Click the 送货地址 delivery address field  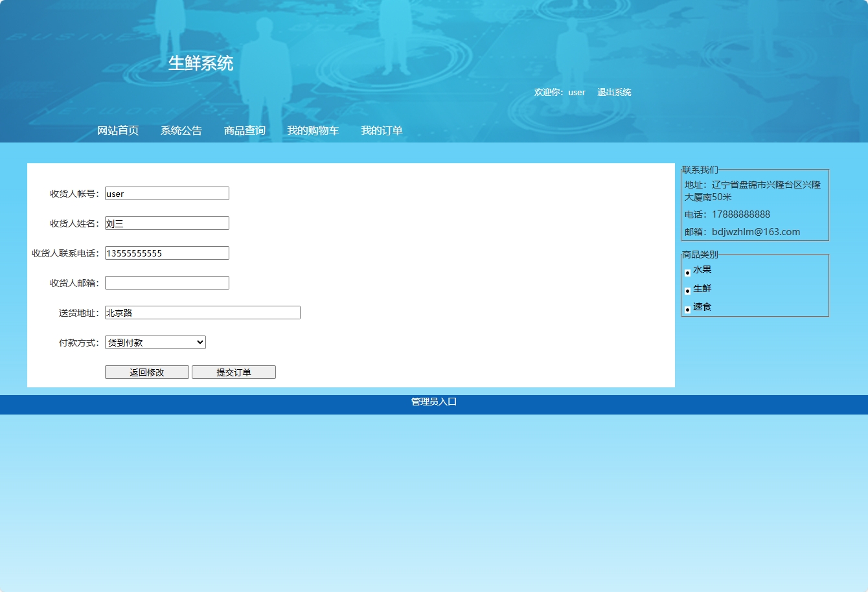point(202,312)
